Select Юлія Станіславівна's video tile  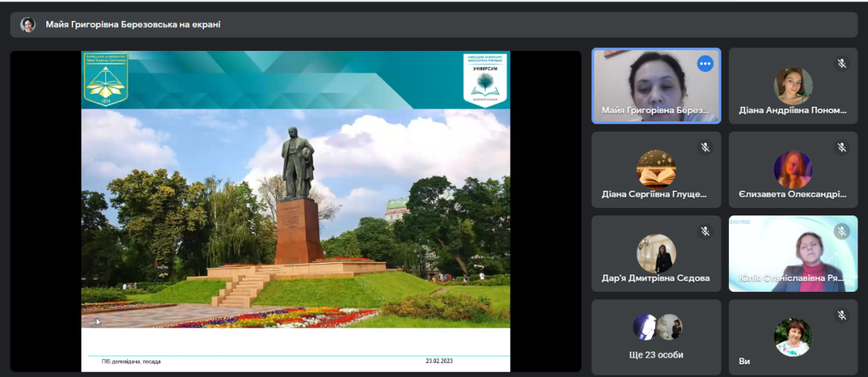click(x=792, y=254)
